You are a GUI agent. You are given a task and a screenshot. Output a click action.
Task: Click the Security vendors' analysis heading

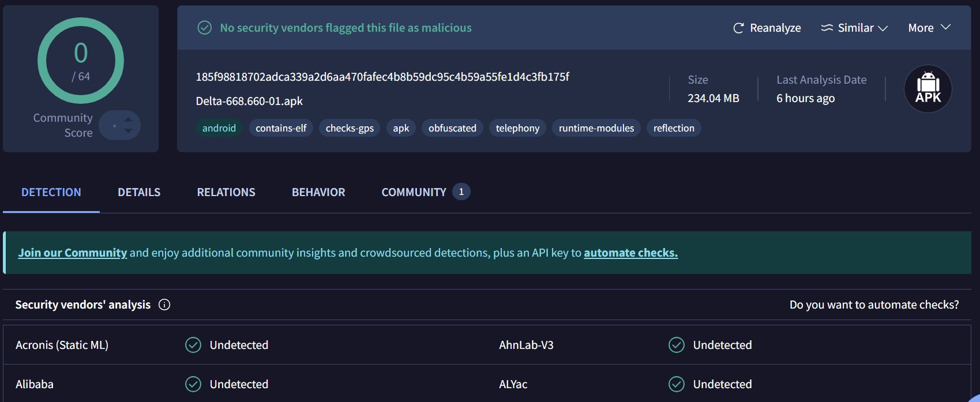tap(82, 305)
